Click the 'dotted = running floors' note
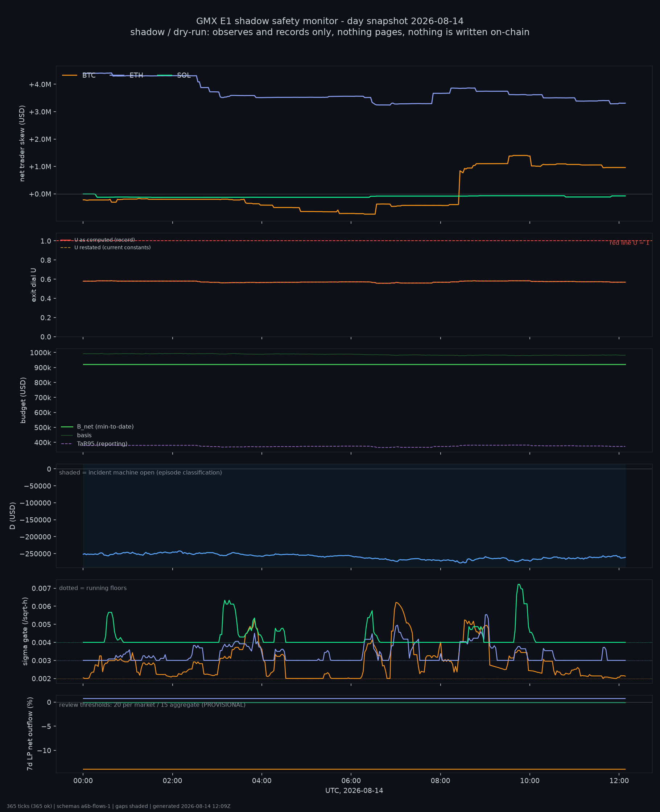The width and height of the screenshot is (660, 812). tap(93, 588)
